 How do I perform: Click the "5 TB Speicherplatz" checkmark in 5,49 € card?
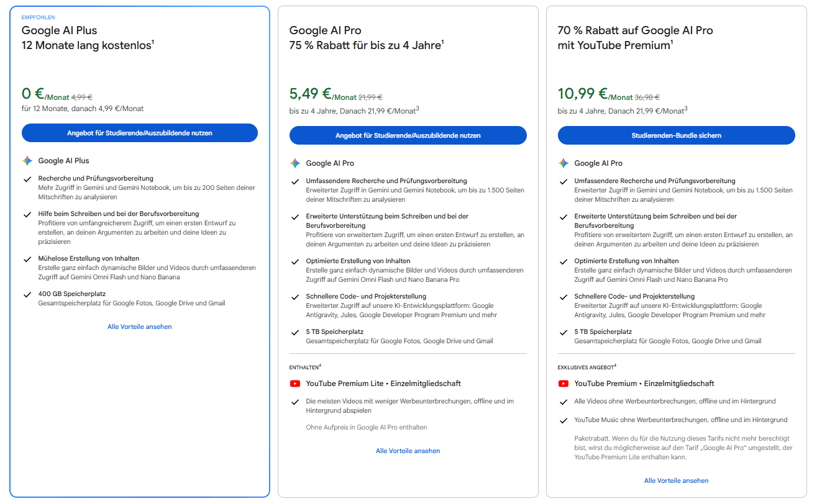click(295, 332)
